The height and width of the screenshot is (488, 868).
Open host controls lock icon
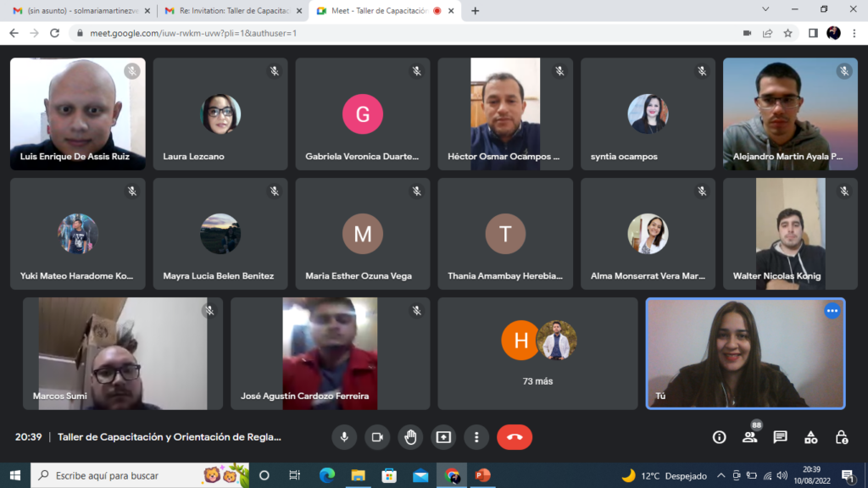coord(841,437)
